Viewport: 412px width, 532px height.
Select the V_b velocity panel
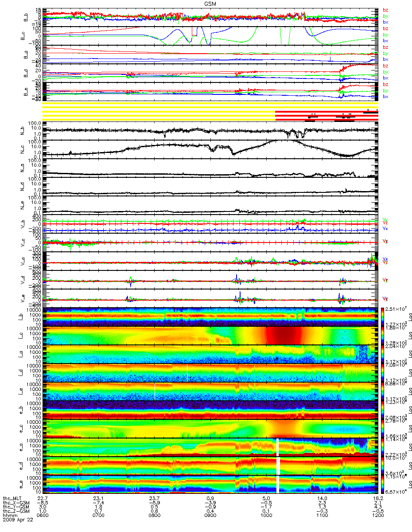[210, 223]
